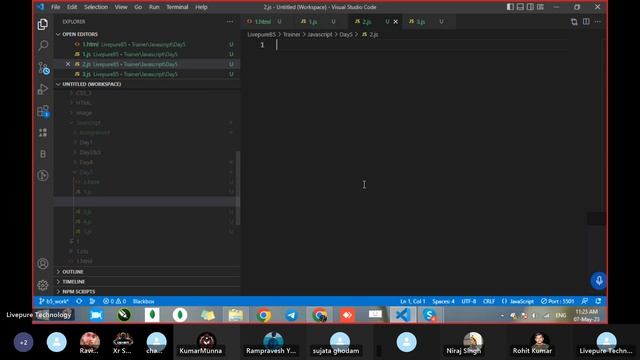Open the Accounts icon in activity bar

[x=43, y=264]
